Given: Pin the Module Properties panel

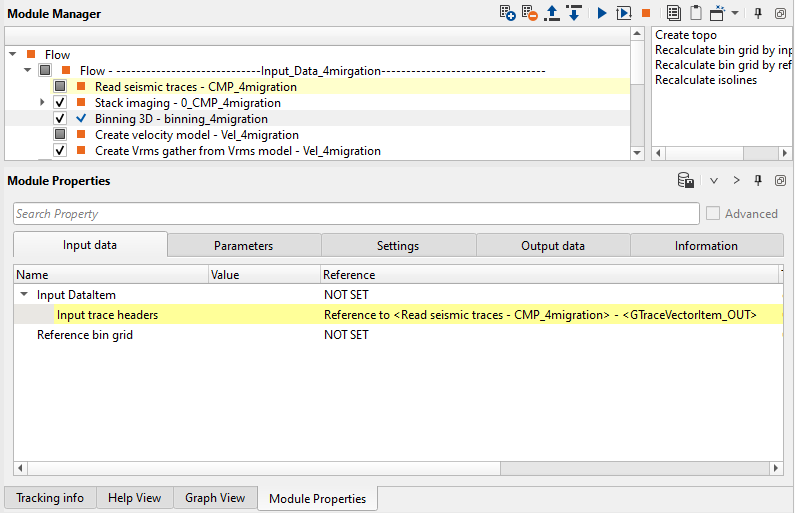Looking at the screenshot, I should [x=758, y=181].
